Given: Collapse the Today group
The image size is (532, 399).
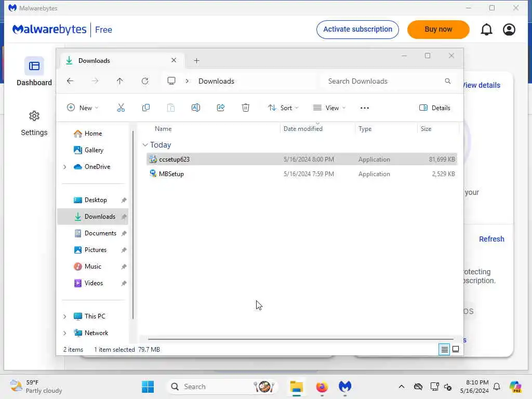Looking at the screenshot, I should [x=145, y=145].
